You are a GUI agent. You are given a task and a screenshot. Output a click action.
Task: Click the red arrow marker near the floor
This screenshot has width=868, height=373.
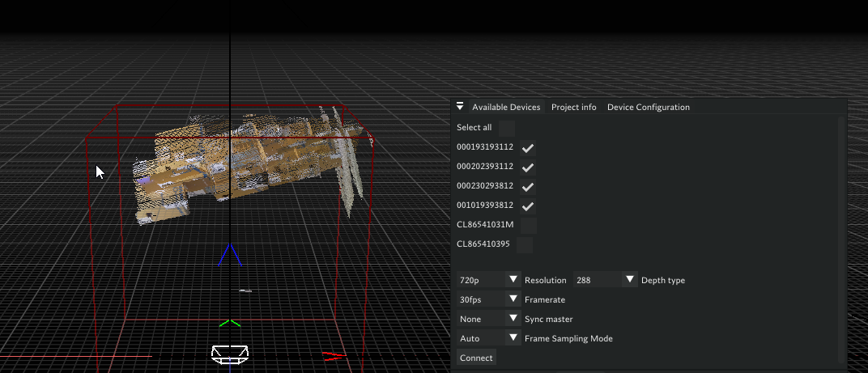pos(332,355)
